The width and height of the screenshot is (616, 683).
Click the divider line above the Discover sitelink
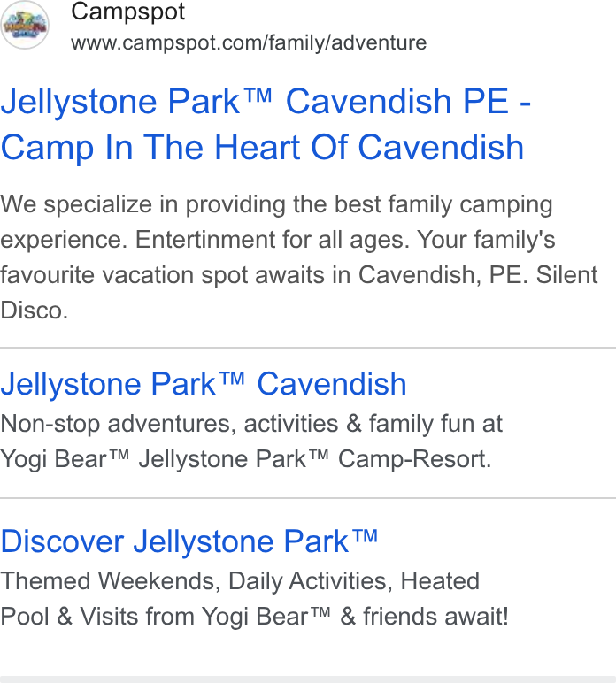[x=308, y=498]
